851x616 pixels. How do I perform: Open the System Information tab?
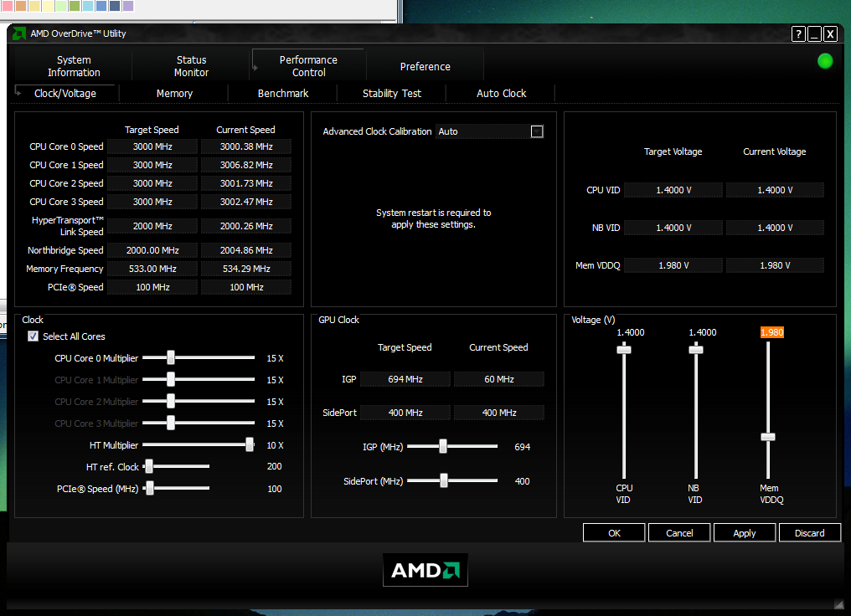point(74,66)
